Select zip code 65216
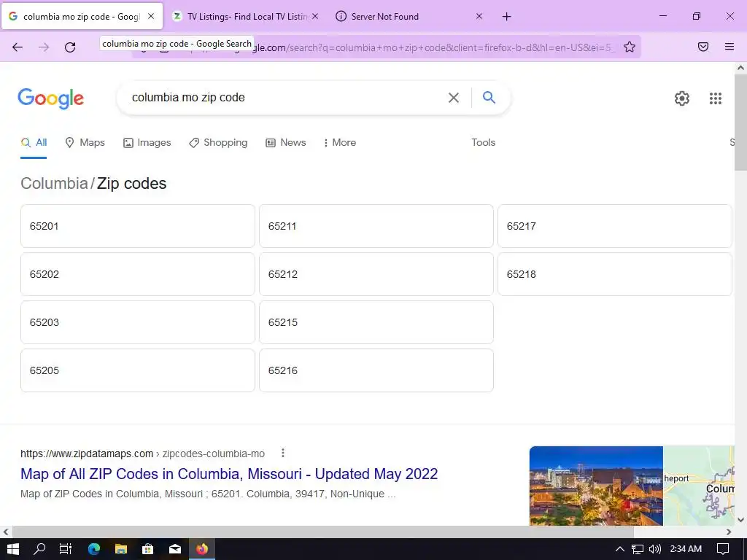The image size is (747, 560). tap(376, 370)
